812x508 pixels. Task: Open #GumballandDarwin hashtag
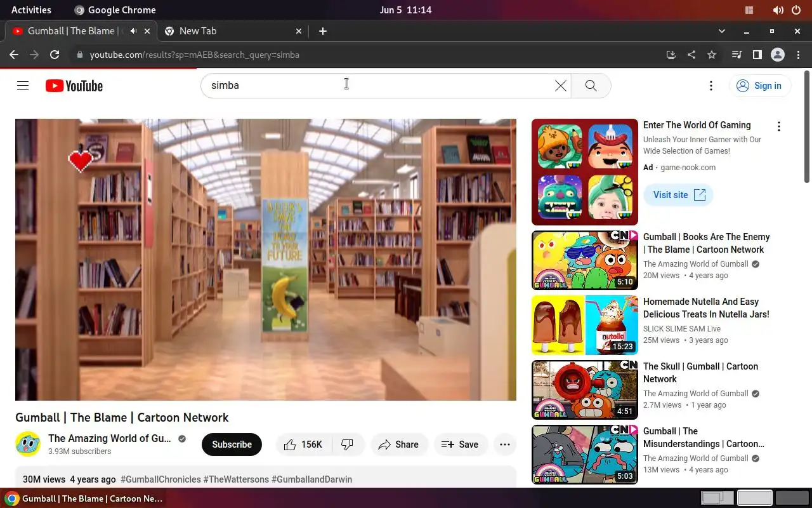pyautogui.click(x=311, y=479)
